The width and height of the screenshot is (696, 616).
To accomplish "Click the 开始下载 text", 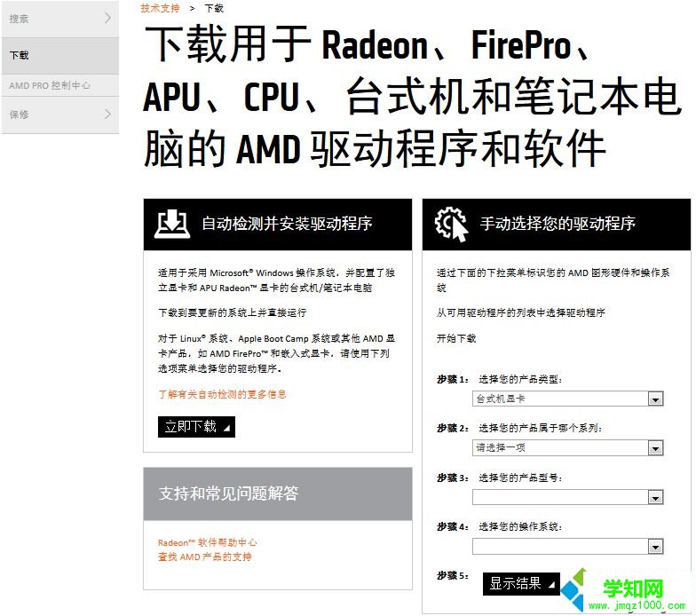I will coord(456,338).
